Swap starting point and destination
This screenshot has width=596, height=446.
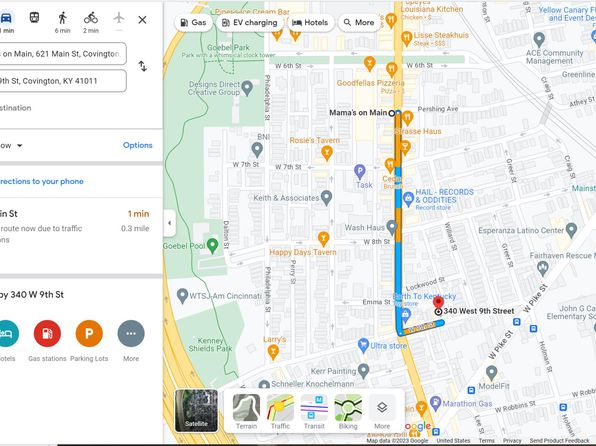tap(143, 66)
